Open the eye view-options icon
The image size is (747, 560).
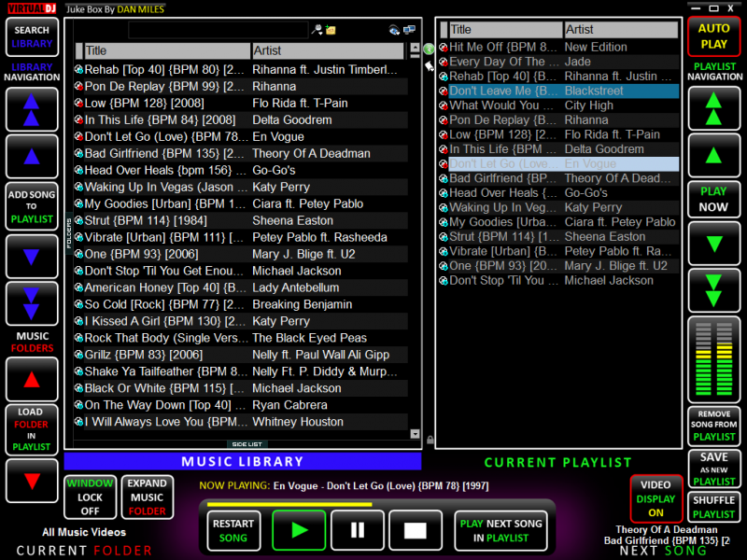(394, 30)
